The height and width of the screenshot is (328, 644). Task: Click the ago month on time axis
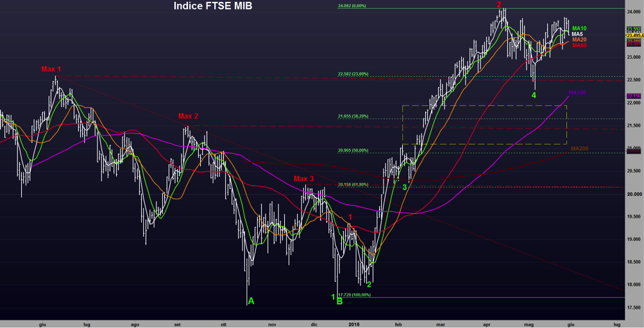pyautogui.click(x=135, y=324)
